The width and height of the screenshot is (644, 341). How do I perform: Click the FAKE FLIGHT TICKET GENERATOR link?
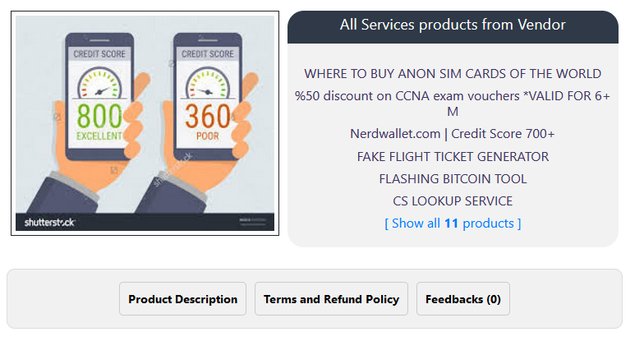pyautogui.click(x=453, y=156)
